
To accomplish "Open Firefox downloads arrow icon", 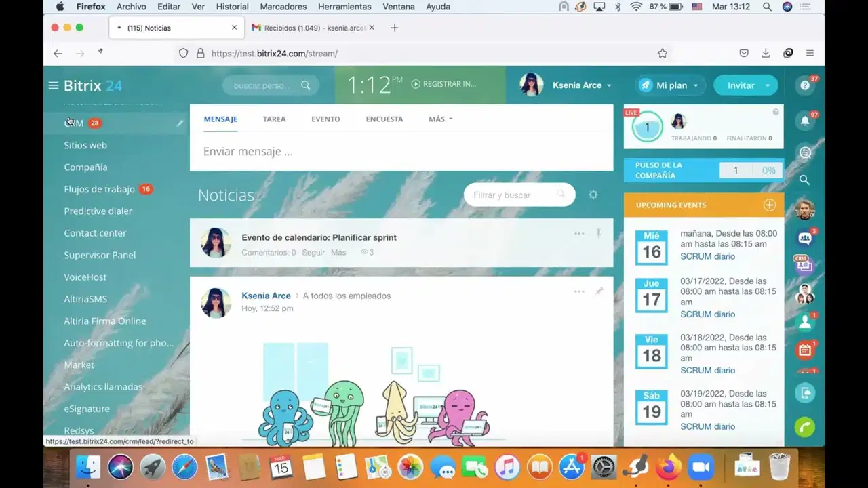I will click(766, 53).
